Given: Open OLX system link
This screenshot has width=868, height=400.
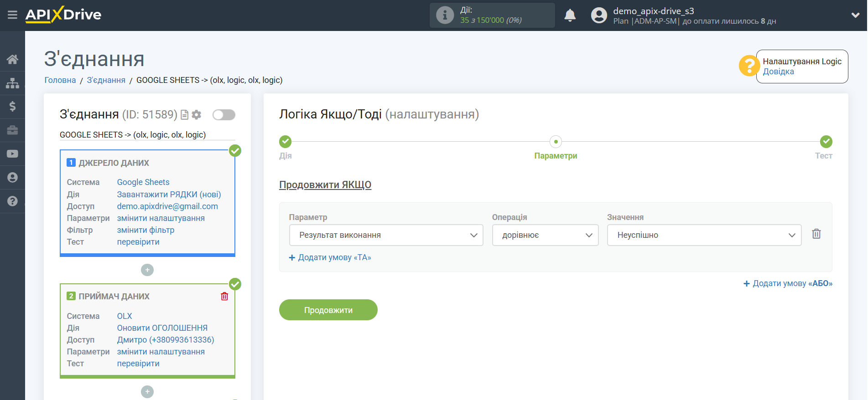Looking at the screenshot, I should pyautogui.click(x=125, y=316).
